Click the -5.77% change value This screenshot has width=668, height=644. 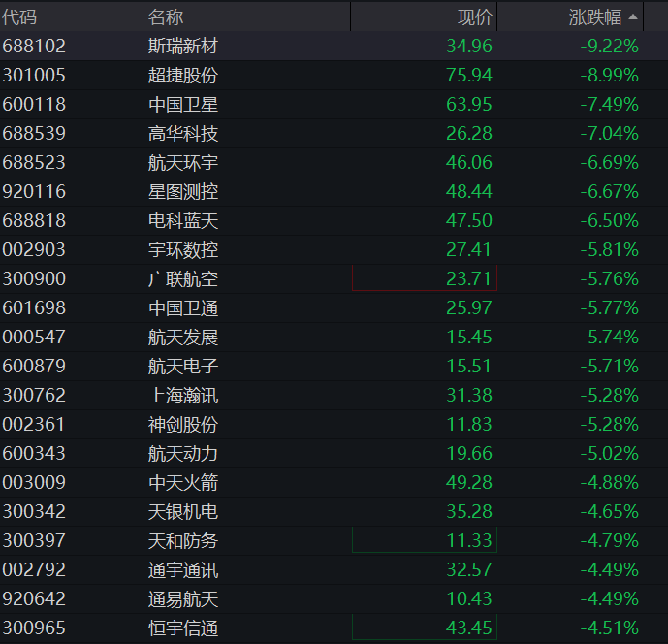(x=610, y=307)
